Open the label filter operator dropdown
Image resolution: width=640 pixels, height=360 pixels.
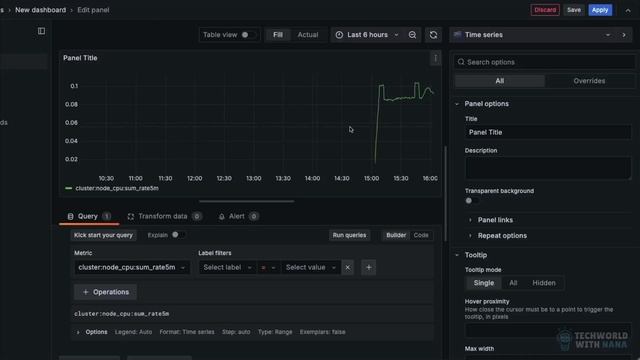click(268, 268)
